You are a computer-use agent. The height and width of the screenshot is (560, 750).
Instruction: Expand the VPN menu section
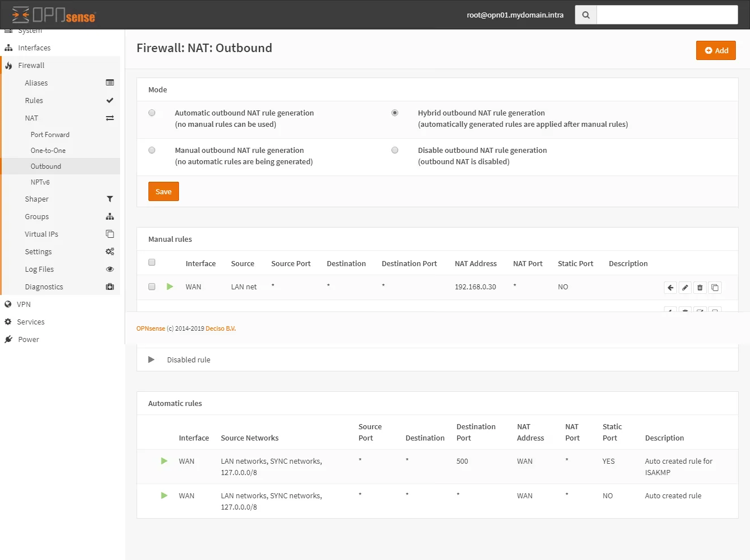[24, 304]
